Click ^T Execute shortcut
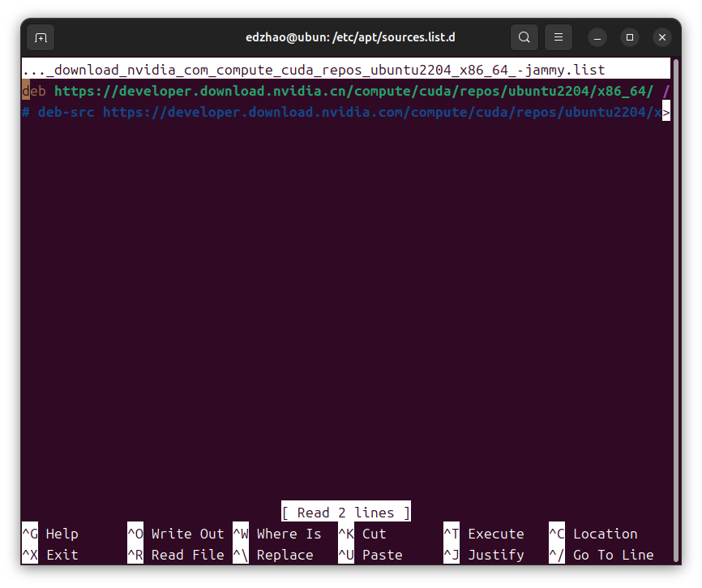The height and width of the screenshot is (588, 702). click(x=483, y=534)
